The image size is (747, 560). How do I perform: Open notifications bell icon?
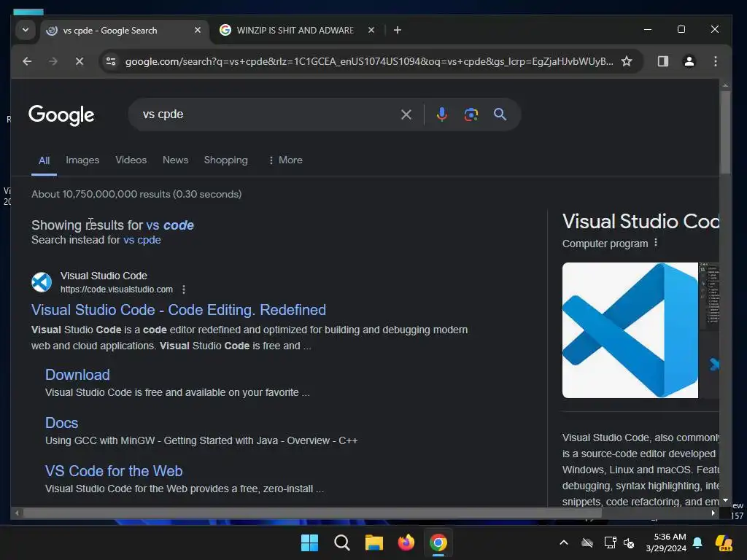click(697, 542)
